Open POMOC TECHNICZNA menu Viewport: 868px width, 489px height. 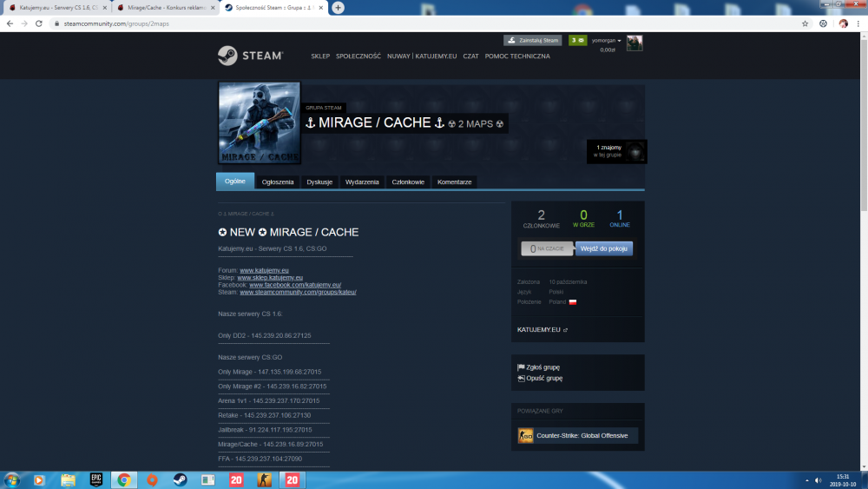tap(517, 56)
